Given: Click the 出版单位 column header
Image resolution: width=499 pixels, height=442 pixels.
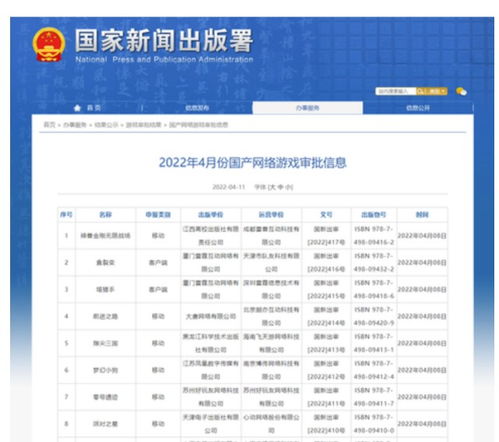Looking at the screenshot, I should tap(211, 215).
